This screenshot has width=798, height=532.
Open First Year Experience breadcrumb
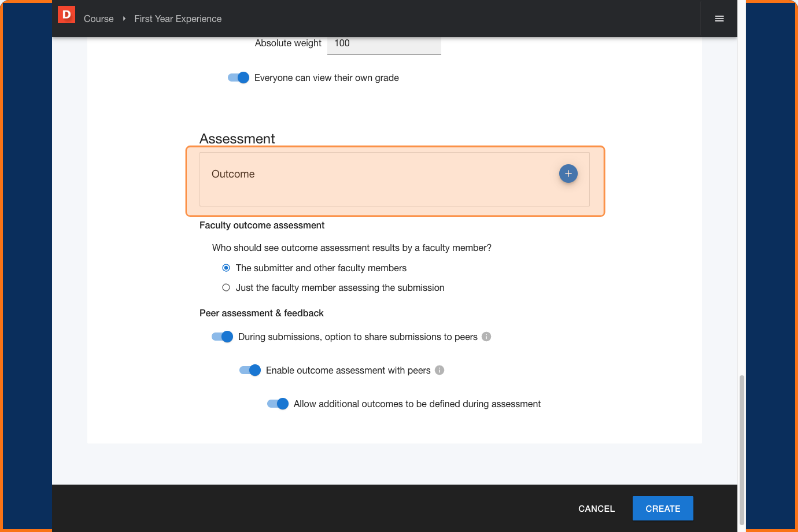click(x=178, y=19)
